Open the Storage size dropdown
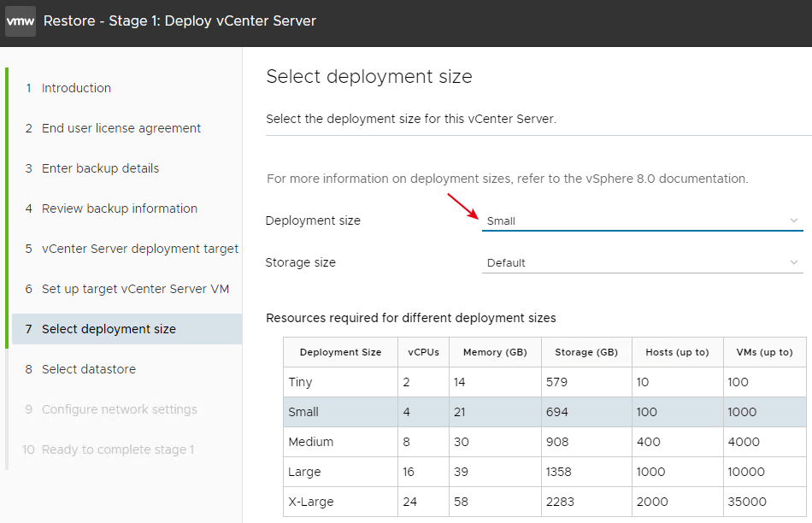Viewport: 812px width, 523px height. pos(642,263)
